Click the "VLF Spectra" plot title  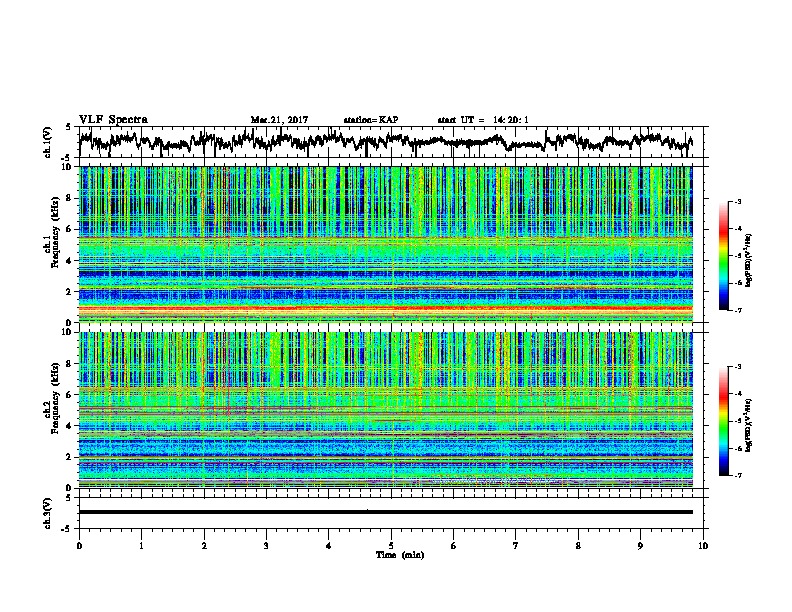[113, 120]
